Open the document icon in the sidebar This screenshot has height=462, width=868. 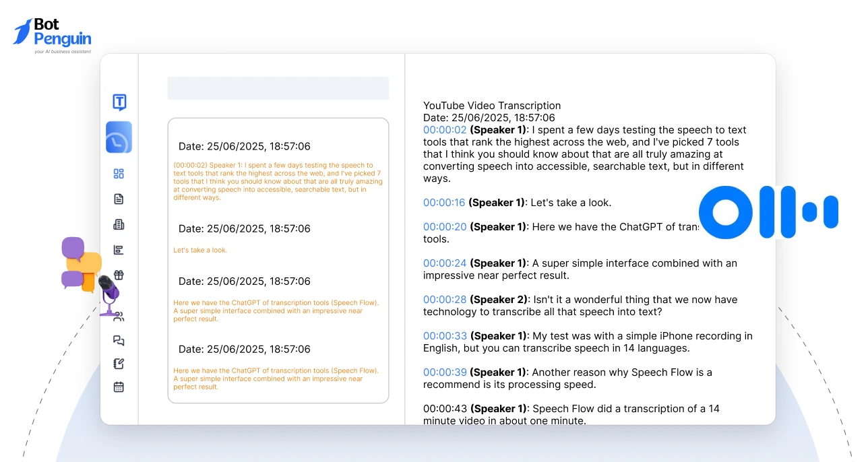pos(119,199)
